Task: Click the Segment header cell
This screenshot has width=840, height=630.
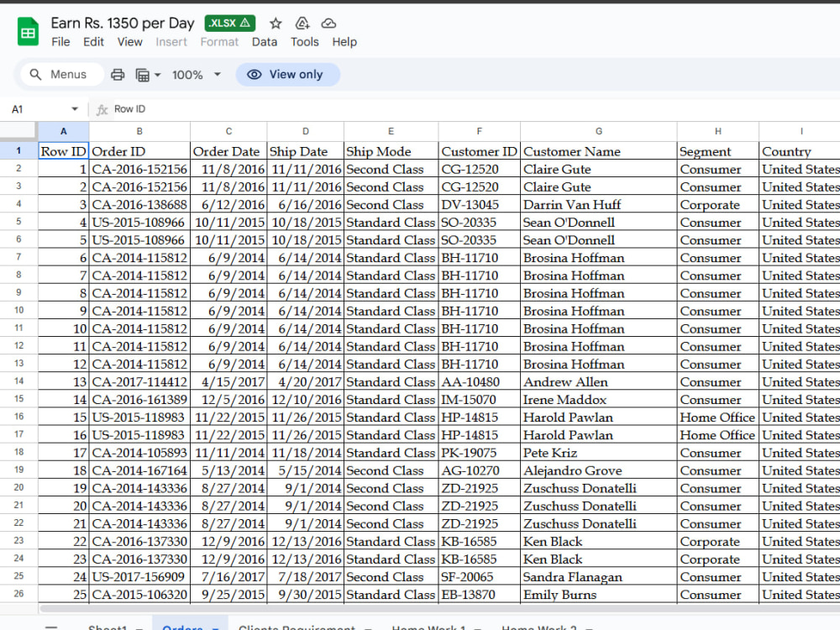Action: coord(718,151)
